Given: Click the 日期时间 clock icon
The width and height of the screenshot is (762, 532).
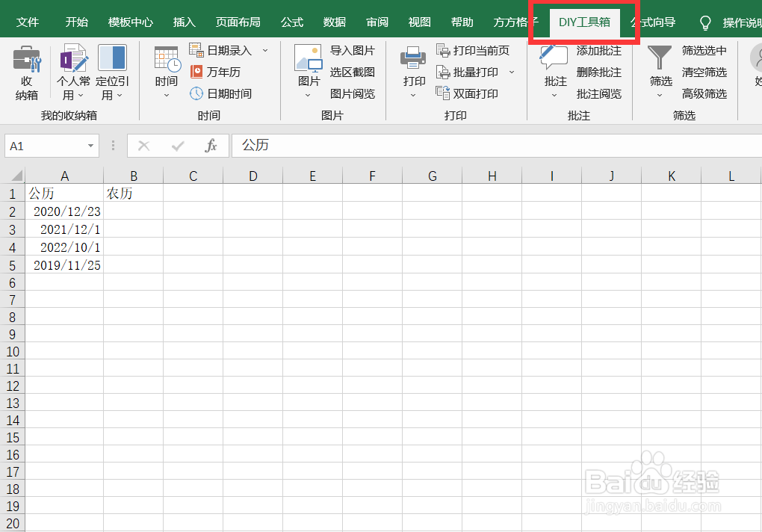Looking at the screenshot, I should pos(196,93).
